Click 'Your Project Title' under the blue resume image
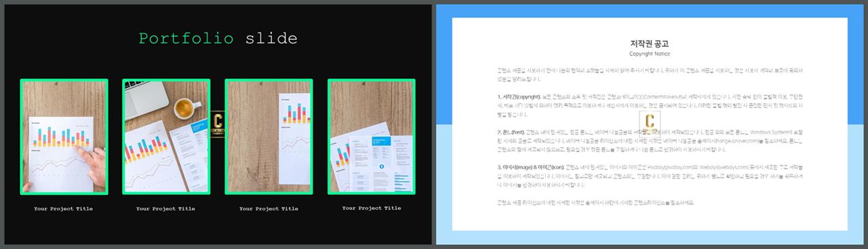 click(x=371, y=208)
